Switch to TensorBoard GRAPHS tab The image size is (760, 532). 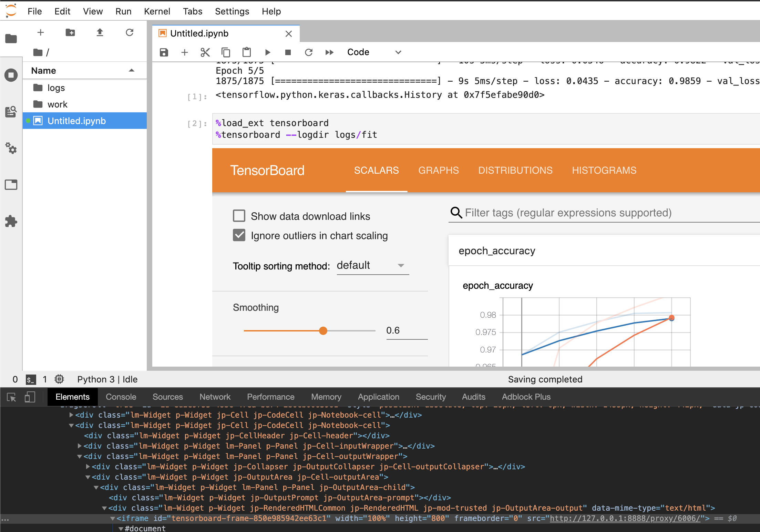tap(438, 170)
